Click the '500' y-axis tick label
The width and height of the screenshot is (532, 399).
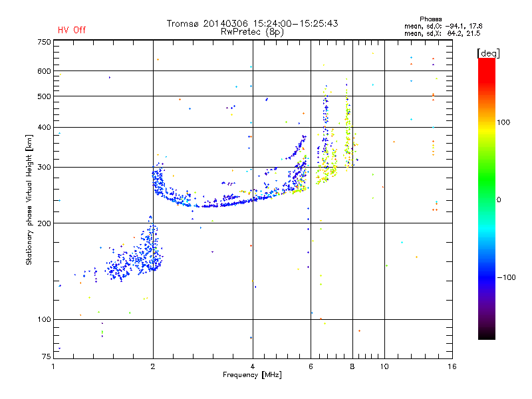tap(44, 96)
